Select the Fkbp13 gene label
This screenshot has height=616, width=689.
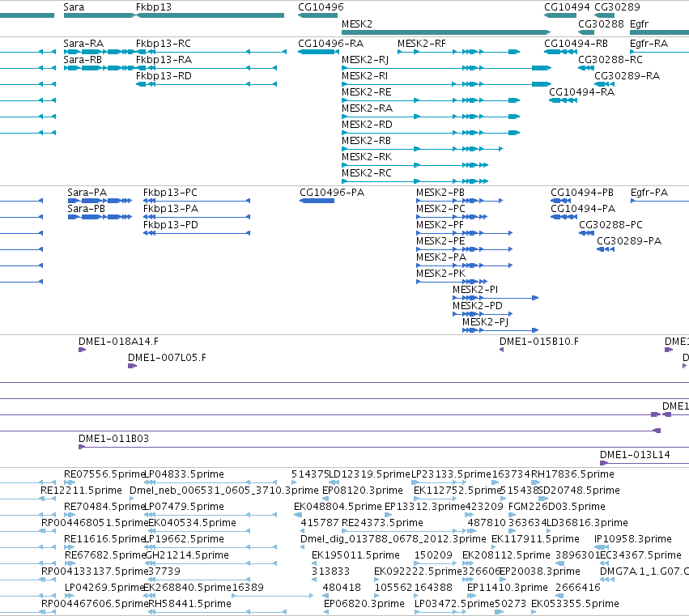(x=153, y=7)
